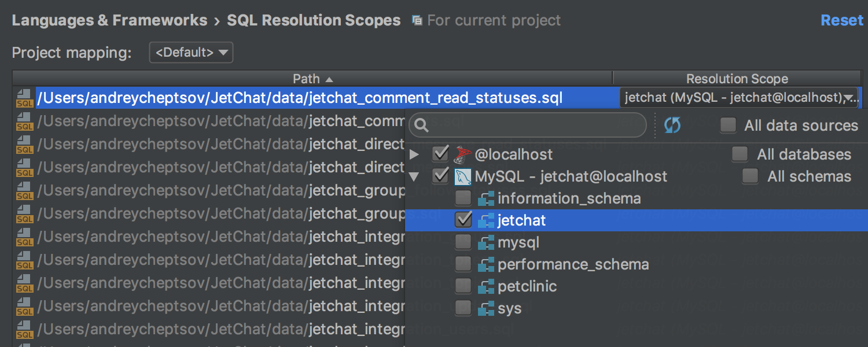The height and width of the screenshot is (347, 868).
Task: Click the refresh icon in the scope popup
Action: click(672, 125)
